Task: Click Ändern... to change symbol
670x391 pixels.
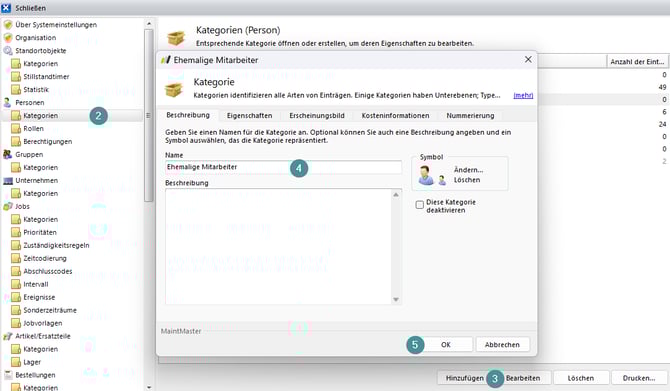Action: (468, 170)
